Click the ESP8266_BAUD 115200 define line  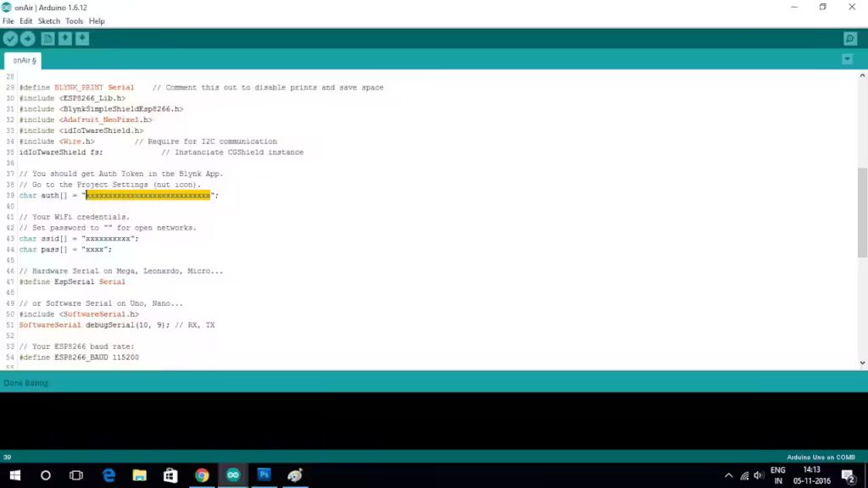pos(79,358)
